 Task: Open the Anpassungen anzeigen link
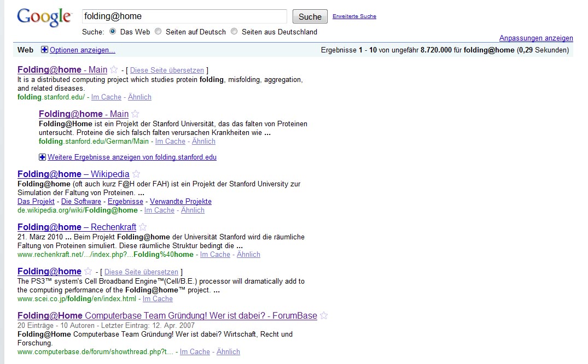pos(536,38)
